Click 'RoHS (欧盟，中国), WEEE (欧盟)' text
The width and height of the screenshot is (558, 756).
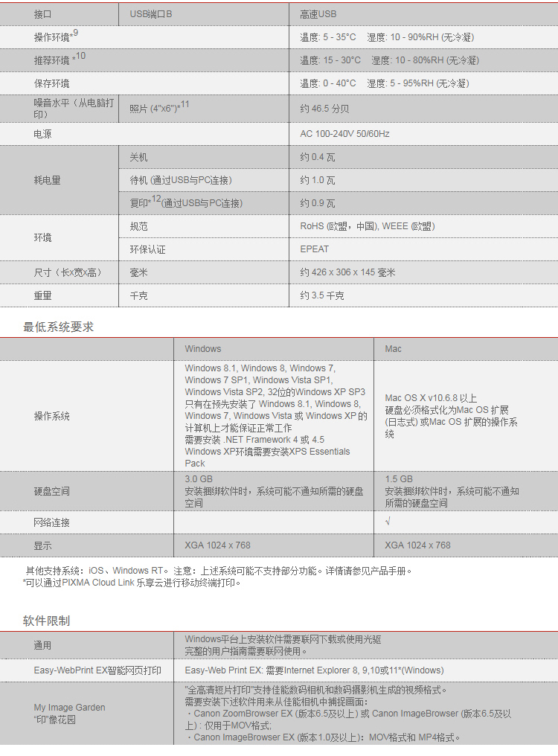367,227
